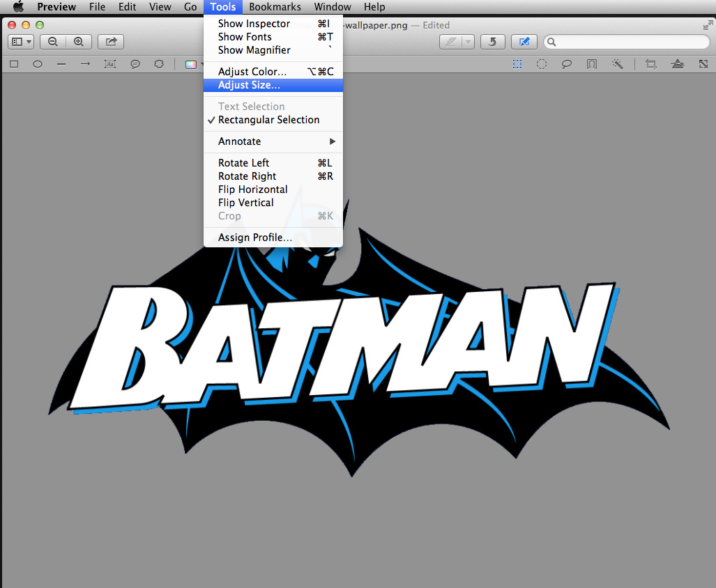
Task: Select the thought bubble annotation tool
Action: click(159, 64)
